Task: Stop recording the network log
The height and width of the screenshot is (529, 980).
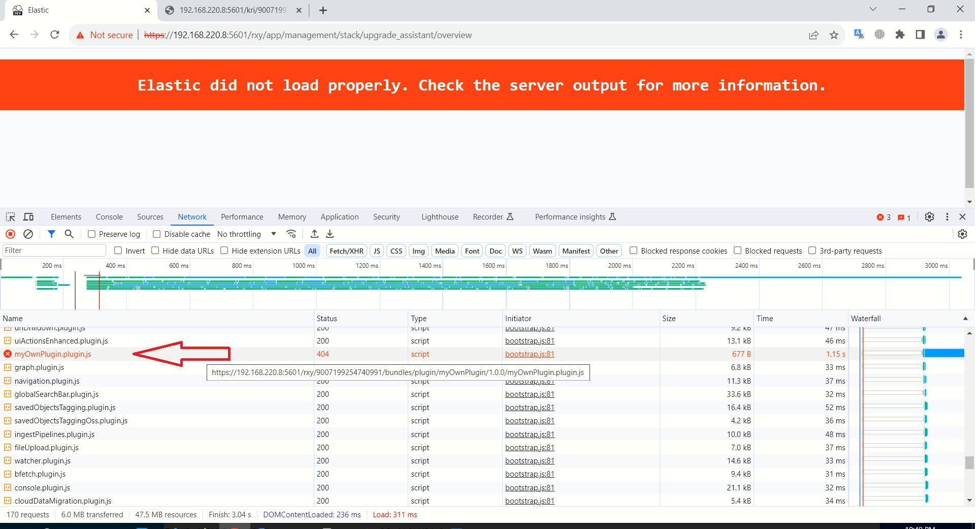Action: pyautogui.click(x=10, y=234)
